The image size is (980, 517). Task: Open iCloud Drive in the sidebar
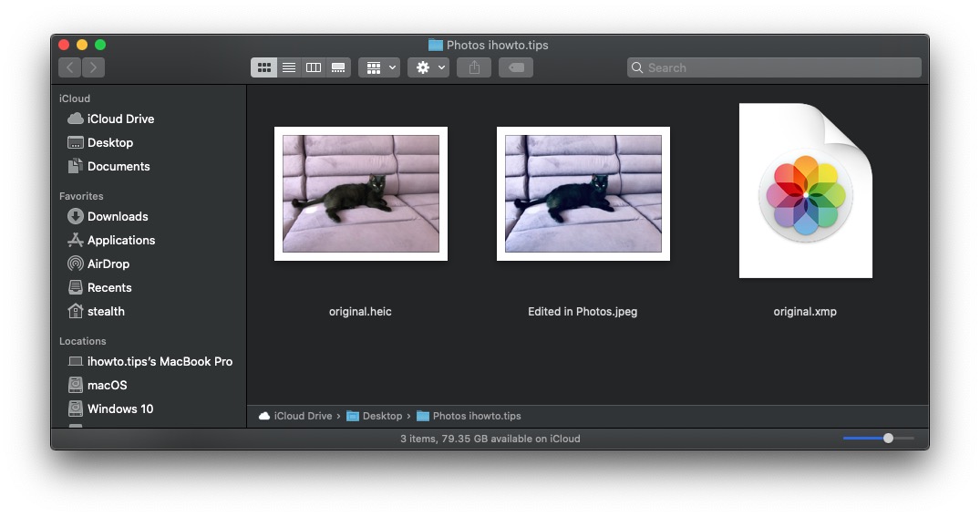coord(120,119)
